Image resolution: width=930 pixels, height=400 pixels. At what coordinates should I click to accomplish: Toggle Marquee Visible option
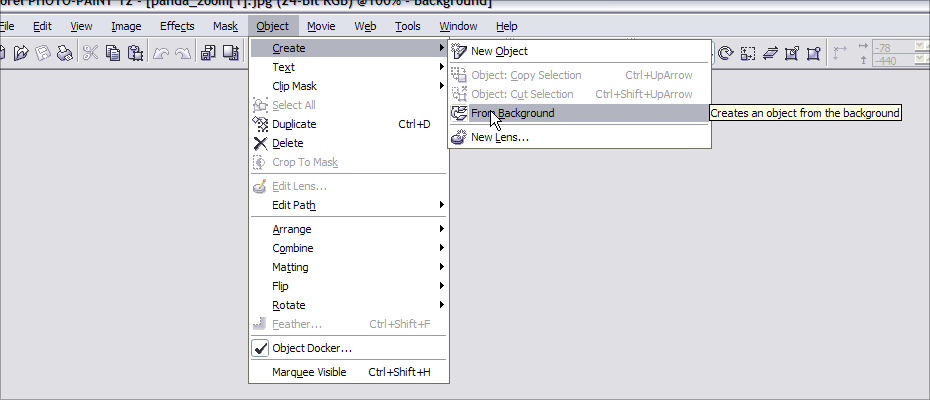coord(309,372)
